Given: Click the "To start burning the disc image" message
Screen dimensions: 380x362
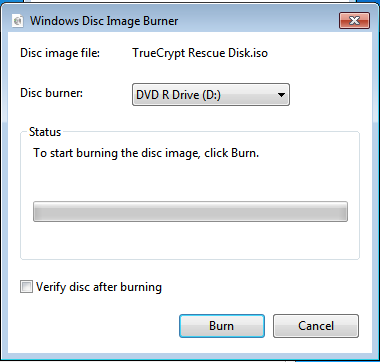Looking at the screenshot, I should point(146,153).
